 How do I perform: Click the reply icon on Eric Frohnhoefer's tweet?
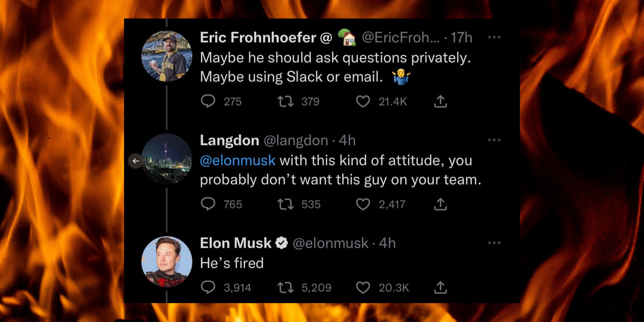point(209,101)
